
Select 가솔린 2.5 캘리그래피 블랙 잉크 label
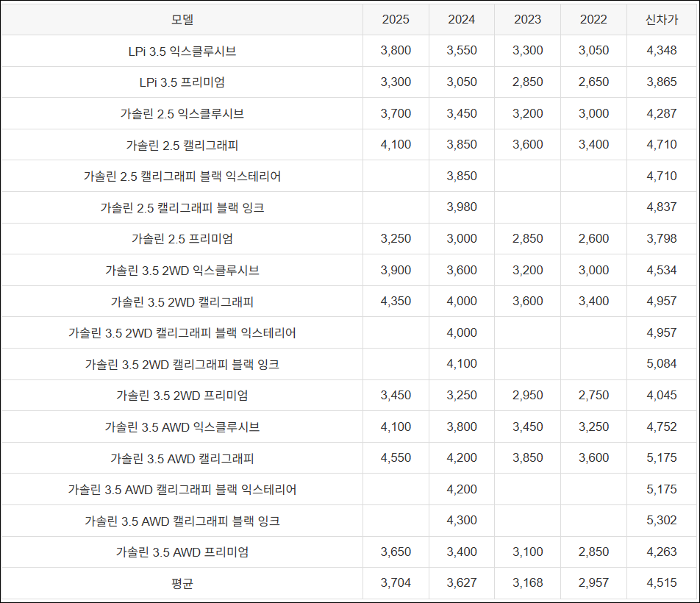click(x=182, y=207)
